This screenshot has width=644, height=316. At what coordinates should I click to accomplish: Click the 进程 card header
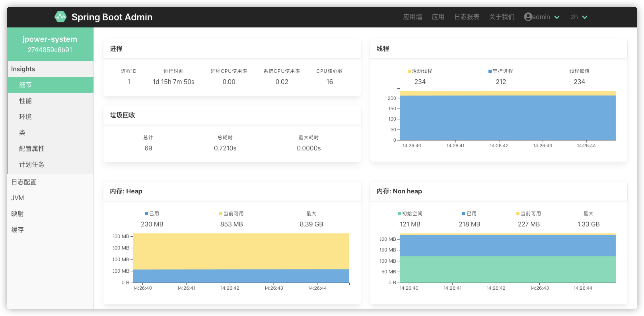[232, 49]
